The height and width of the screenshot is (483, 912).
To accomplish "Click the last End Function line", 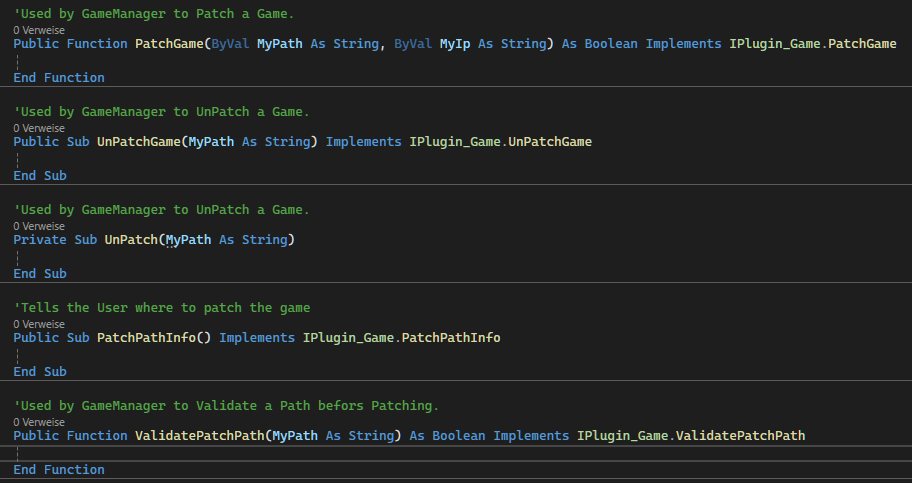I will click(x=59, y=469).
